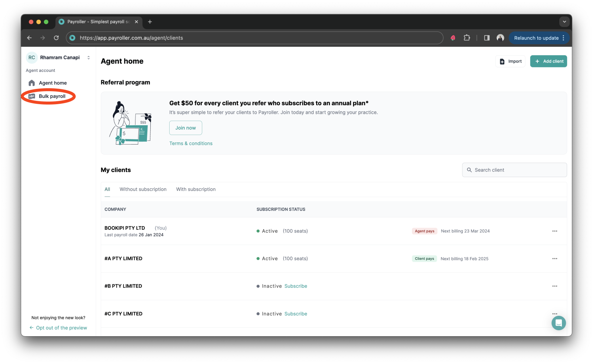Image resolution: width=593 pixels, height=364 pixels.
Task: Toggle the browser side panel icon
Action: click(x=487, y=38)
